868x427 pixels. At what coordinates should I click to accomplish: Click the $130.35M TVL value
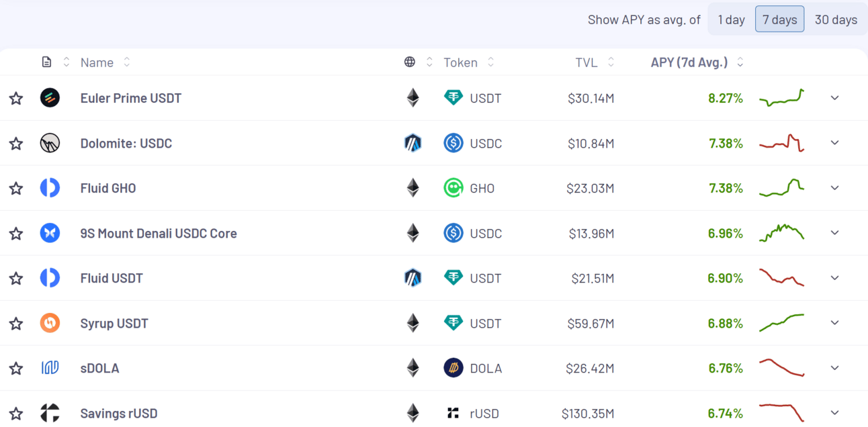point(588,413)
